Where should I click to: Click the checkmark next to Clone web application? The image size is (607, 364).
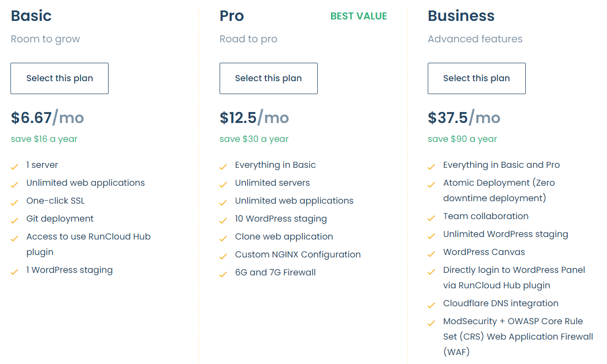[x=223, y=238]
